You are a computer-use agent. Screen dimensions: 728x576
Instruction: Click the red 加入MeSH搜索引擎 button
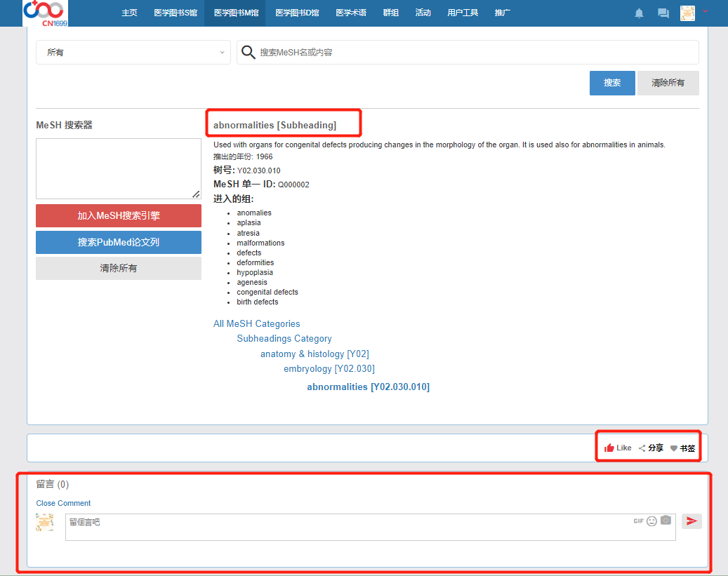tap(119, 216)
